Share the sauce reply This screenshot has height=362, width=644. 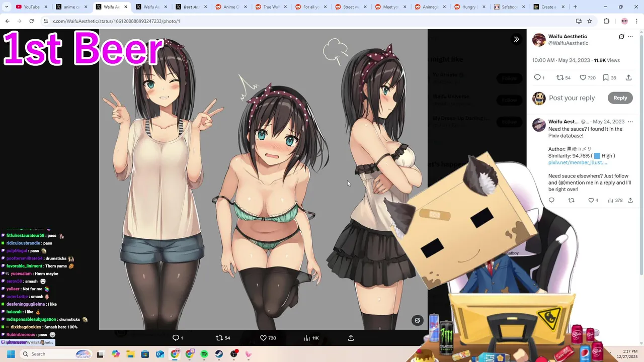coord(630,200)
